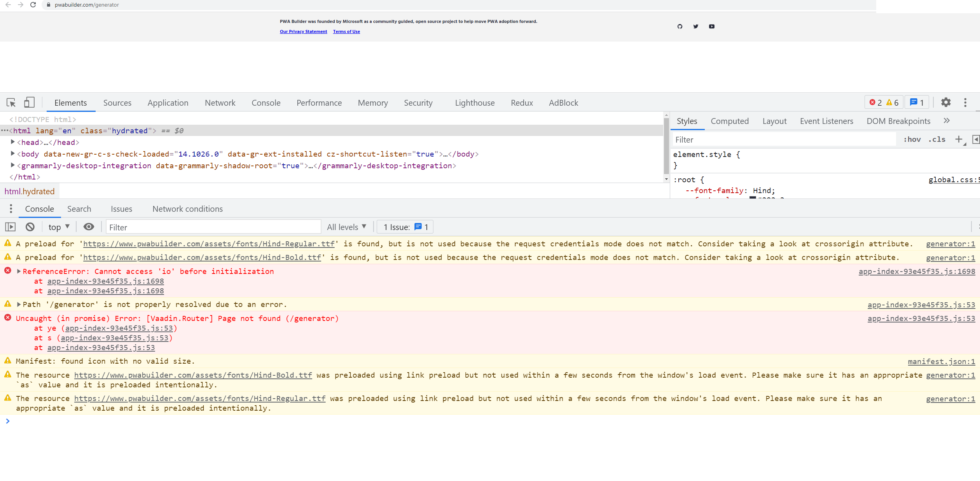Switch to the Lighthouse panel
Image resolution: width=980 pixels, height=481 pixels.
click(x=474, y=103)
